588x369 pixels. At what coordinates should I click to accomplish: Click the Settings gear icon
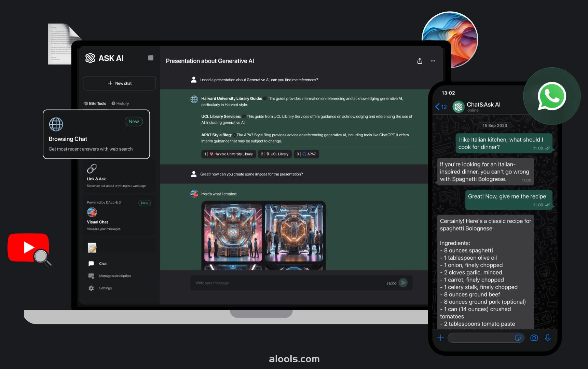(91, 288)
